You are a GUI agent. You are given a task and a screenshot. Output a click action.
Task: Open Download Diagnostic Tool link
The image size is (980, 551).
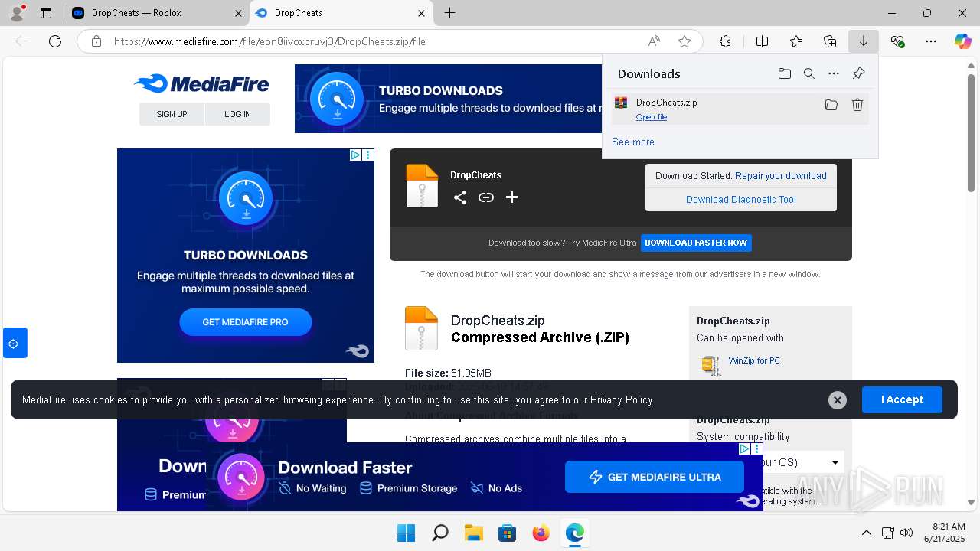click(x=741, y=200)
